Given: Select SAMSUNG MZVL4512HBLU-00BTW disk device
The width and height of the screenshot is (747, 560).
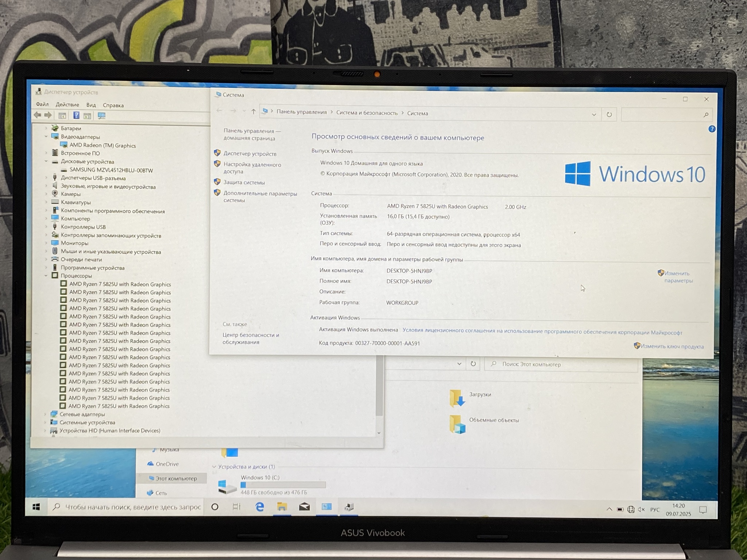Looking at the screenshot, I should pyautogui.click(x=111, y=170).
